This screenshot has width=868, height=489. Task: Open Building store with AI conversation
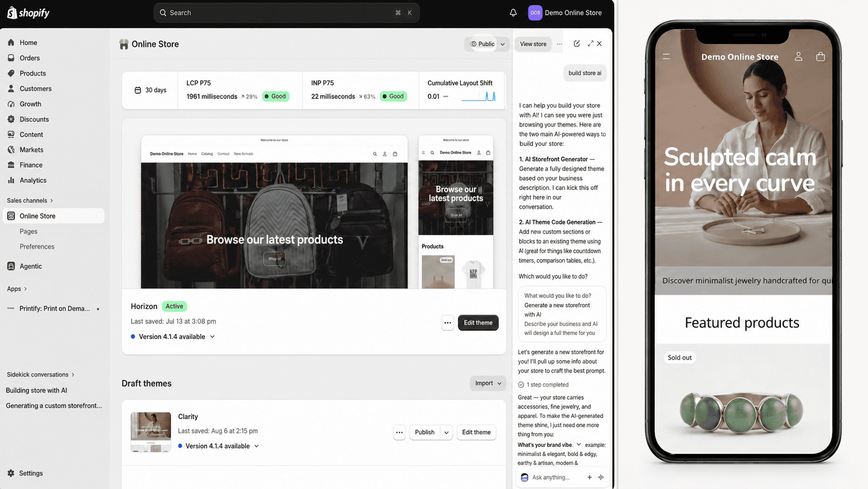pyautogui.click(x=36, y=390)
